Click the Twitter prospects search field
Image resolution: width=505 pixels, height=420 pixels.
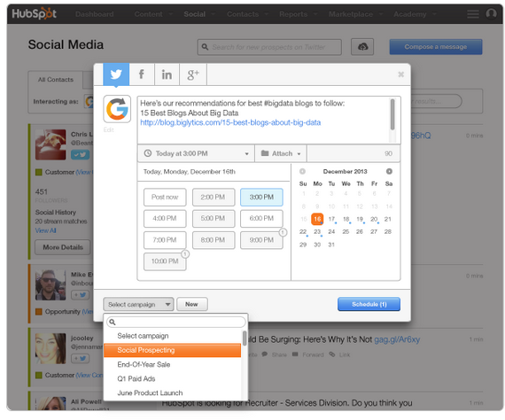click(x=269, y=47)
